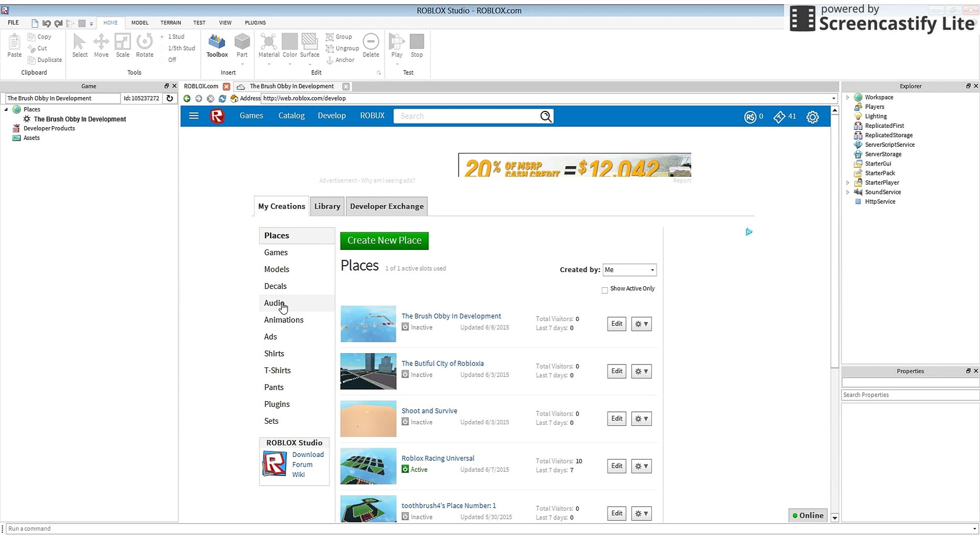This screenshot has height=552, width=980.
Task: Click the Run a command bar
Action: click(489, 529)
